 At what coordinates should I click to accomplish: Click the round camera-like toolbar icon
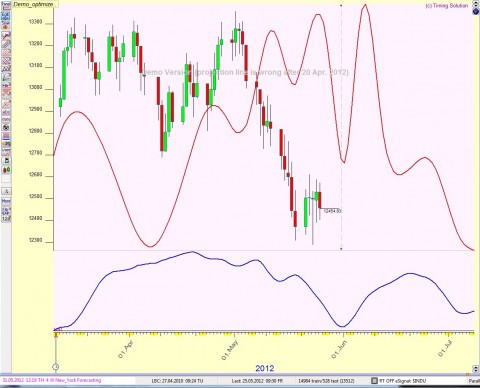(x=6, y=127)
